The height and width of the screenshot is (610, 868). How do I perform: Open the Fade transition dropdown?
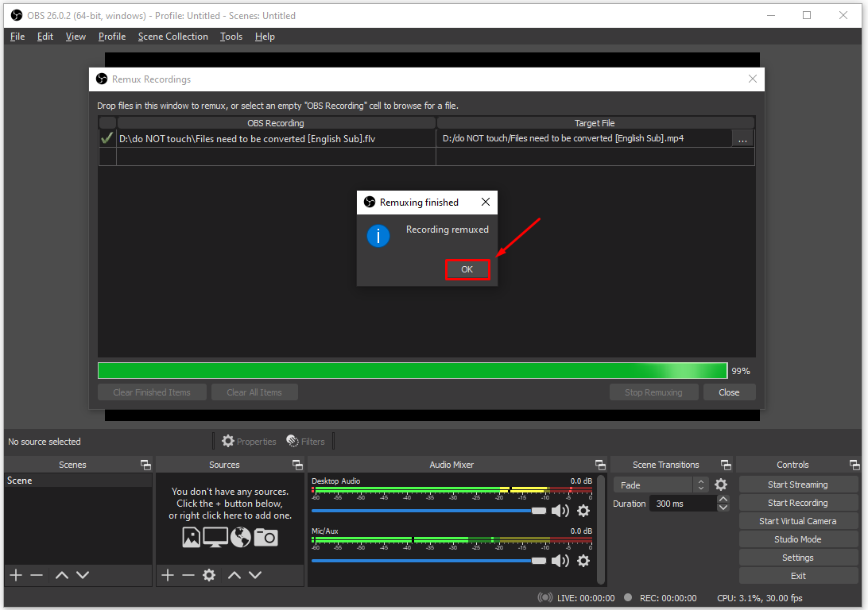(x=661, y=485)
